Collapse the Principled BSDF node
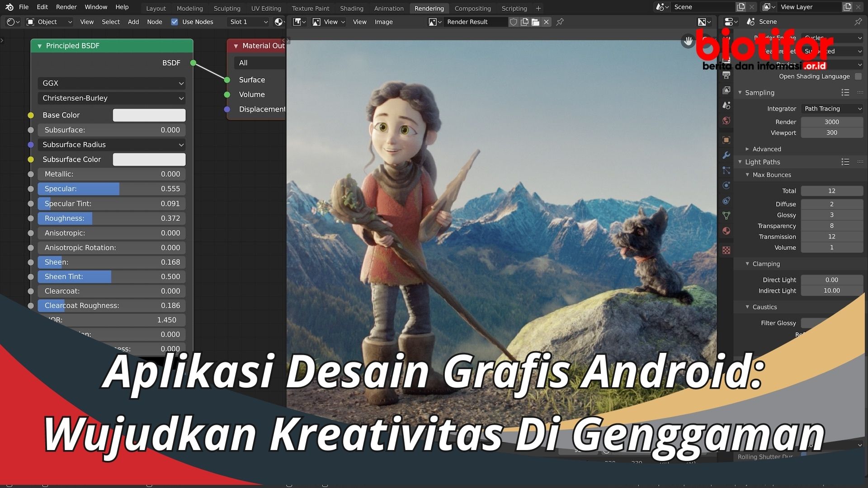 pos(40,46)
